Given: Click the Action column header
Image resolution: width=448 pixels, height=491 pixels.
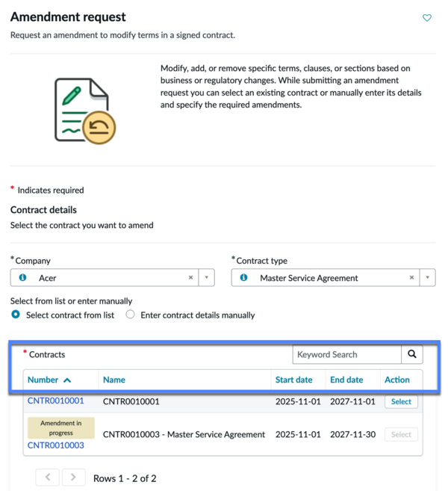Looking at the screenshot, I should coord(397,380).
